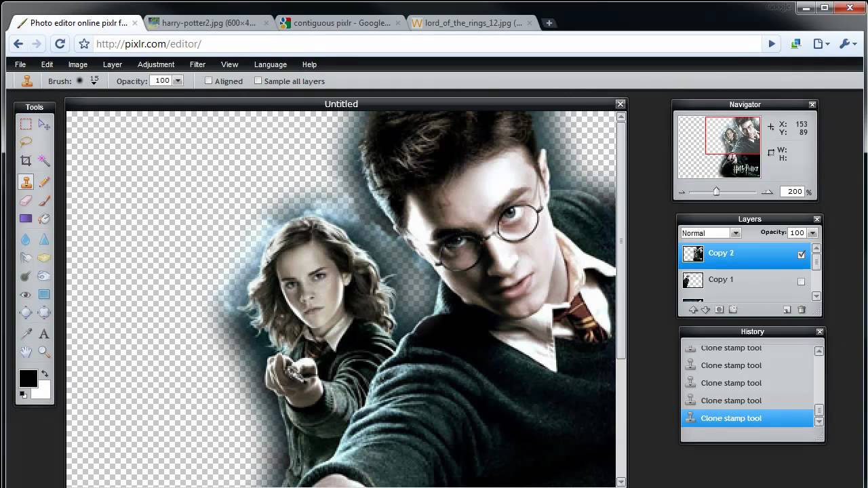Image resolution: width=868 pixels, height=488 pixels.
Task: Move layer down in Layers panel
Action: [x=705, y=310]
